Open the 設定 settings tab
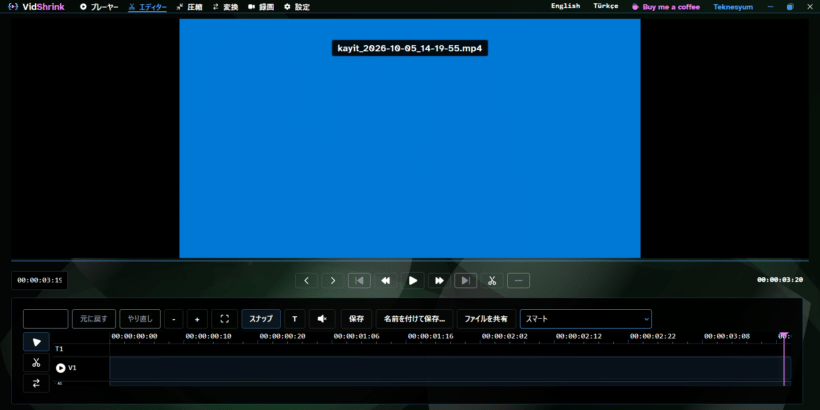The image size is (820, 410). [297, 7]
